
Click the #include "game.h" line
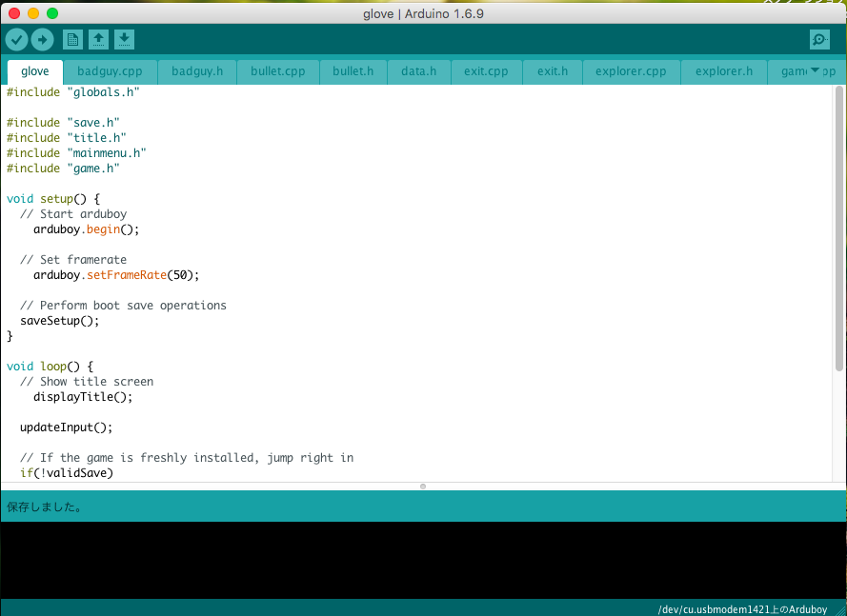pos(63,169)
